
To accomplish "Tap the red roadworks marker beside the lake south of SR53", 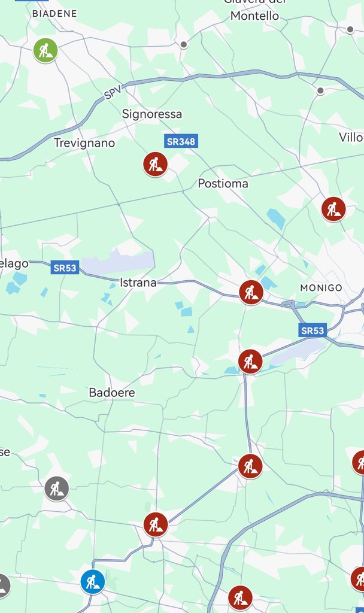I will [250, 362].
